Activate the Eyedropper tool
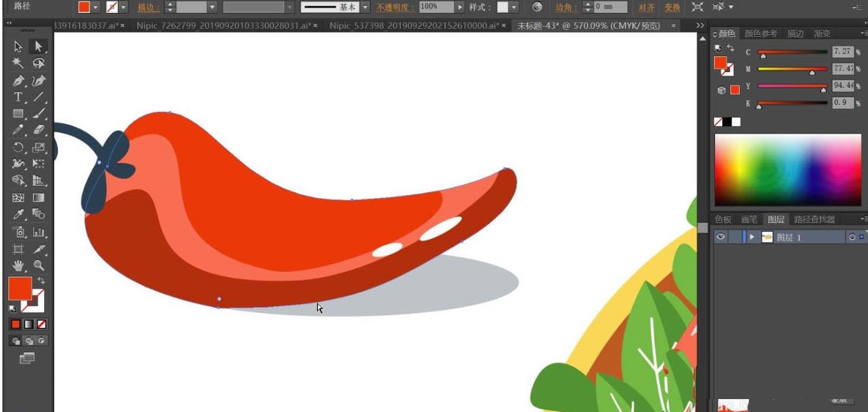 pyautogui.click(x=18, y=214)
